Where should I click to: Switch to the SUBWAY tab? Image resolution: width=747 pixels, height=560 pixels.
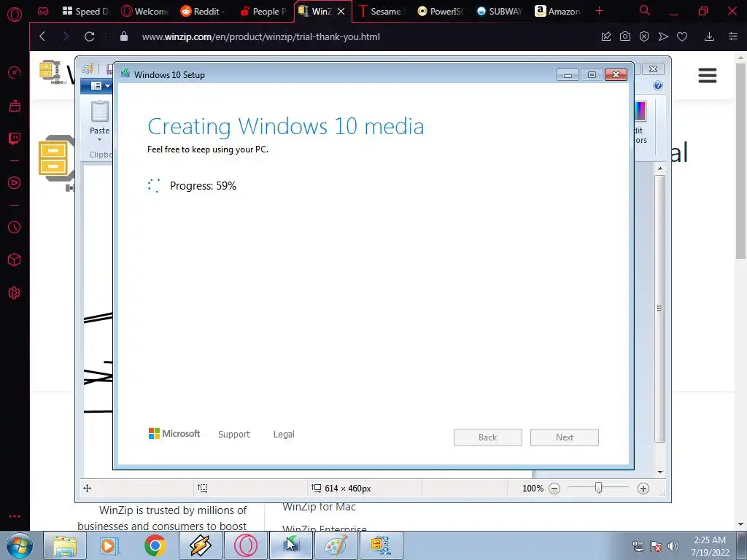pyautogui.click(x=500, y=12)
